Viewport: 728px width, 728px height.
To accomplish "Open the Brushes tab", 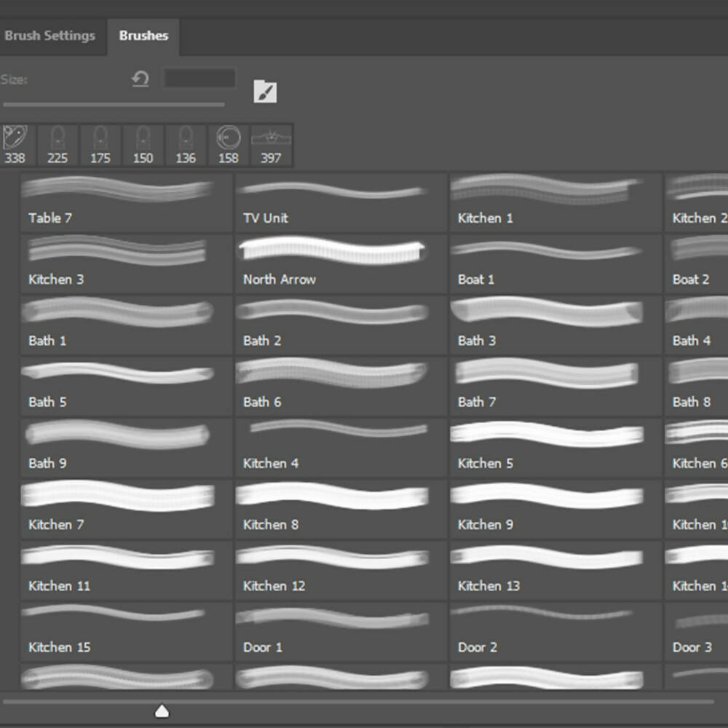I will click(x=143, y=36).
